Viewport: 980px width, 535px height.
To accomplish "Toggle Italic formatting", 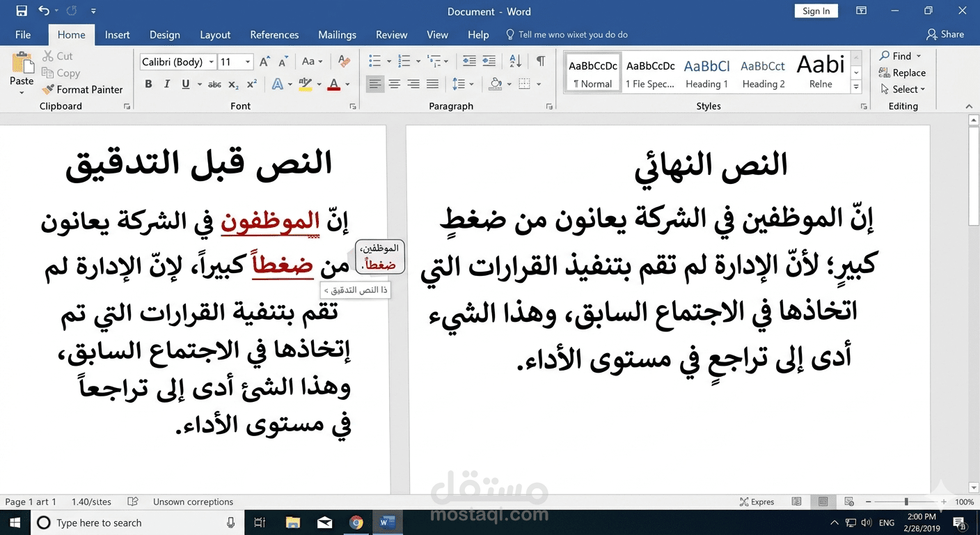I will 166,84.
